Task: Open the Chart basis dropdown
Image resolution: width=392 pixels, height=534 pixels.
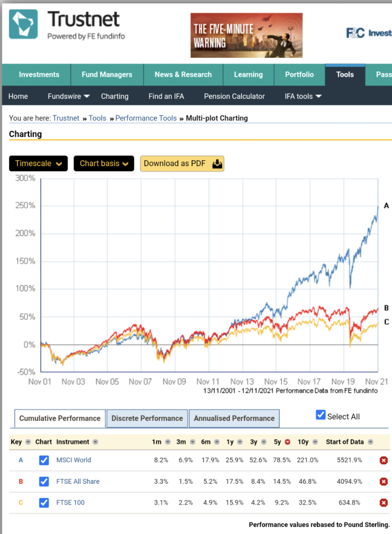Action: [104, 163]
